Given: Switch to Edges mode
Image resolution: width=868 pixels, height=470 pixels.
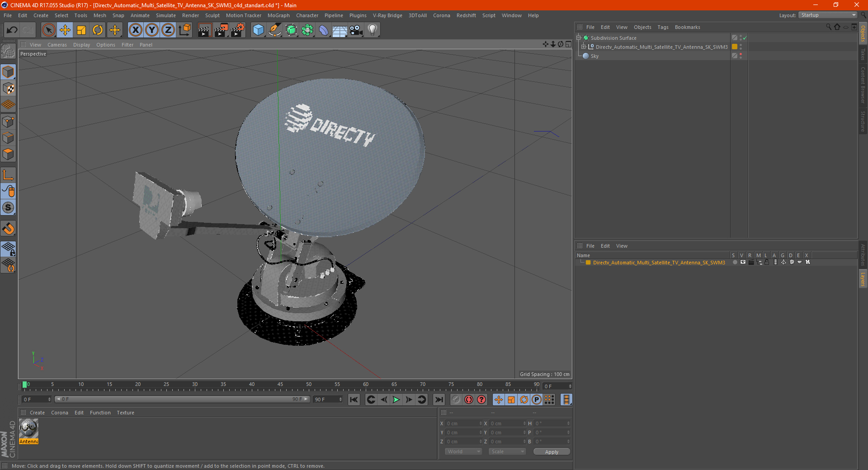Looking at the screenshot, I should click(8, 138).
